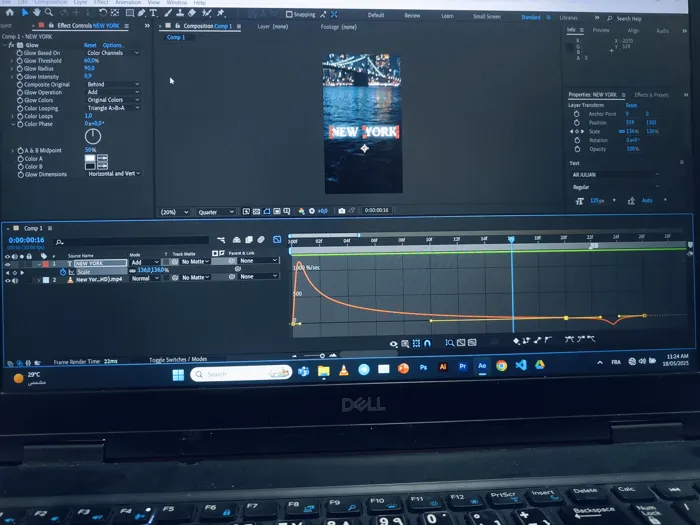Open the Ae icon in the Windows taskbar
Viewport: 700px width, 525px height.
click(x=482, y=368)
